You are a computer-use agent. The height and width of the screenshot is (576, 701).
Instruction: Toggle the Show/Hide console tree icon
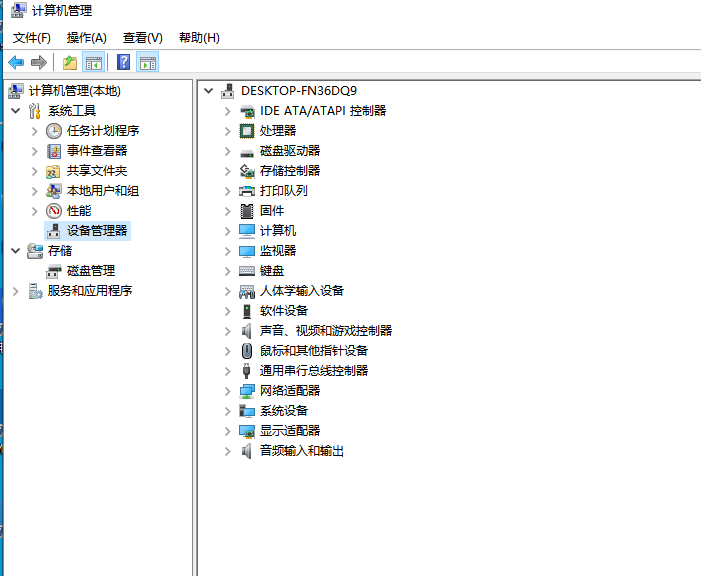(94, 62)
